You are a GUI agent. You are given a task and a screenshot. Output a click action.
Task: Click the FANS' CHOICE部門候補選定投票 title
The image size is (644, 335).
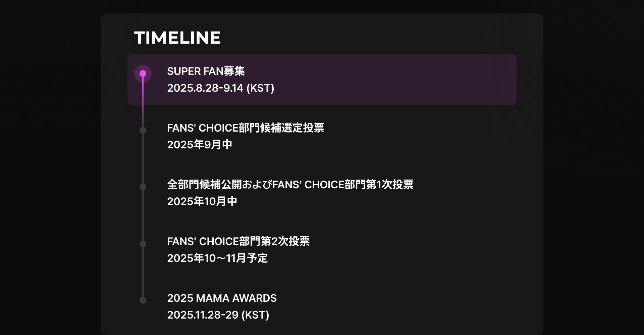point(246,128)
